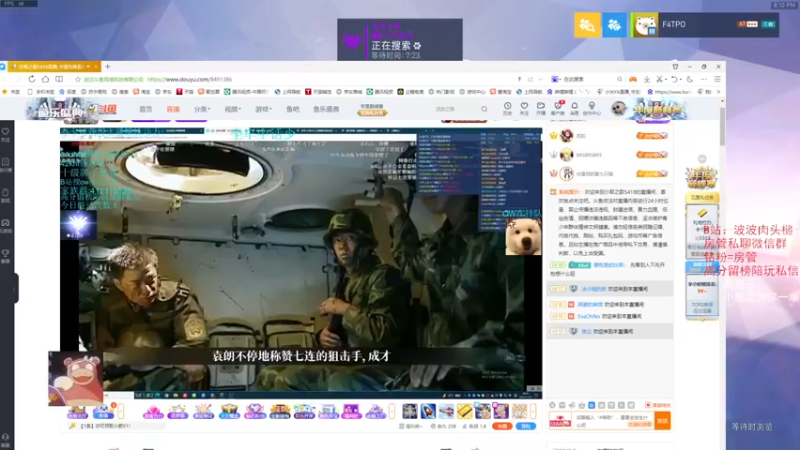Viewport: 800px width, 450px height.
Task: Open browser hamburger menu
Action: (x=717, y=80)
